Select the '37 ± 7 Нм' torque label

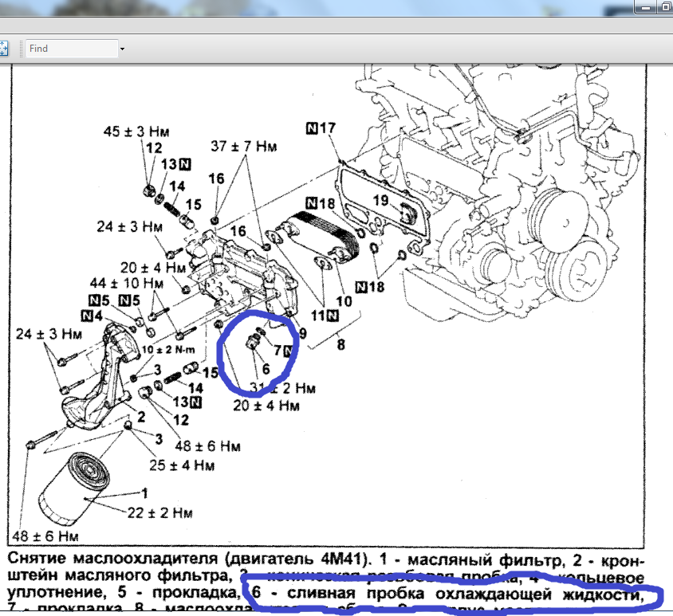243,147
